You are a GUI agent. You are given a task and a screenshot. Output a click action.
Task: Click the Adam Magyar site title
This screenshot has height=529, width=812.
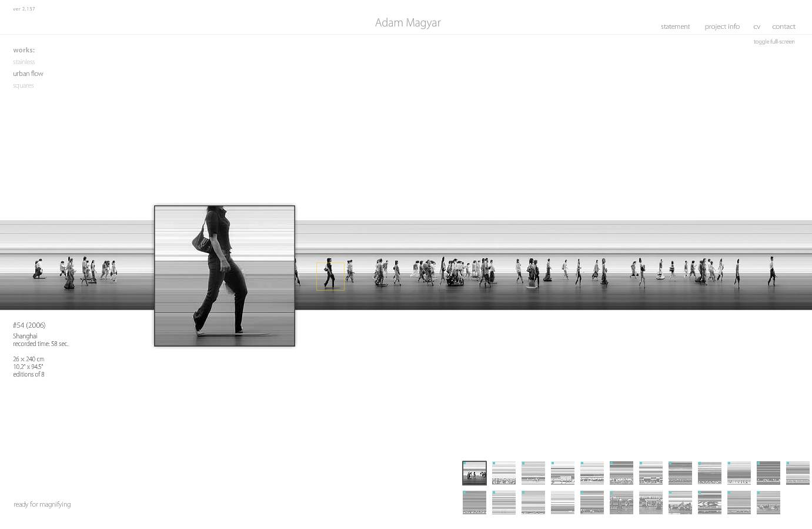[x=408, y=23]
